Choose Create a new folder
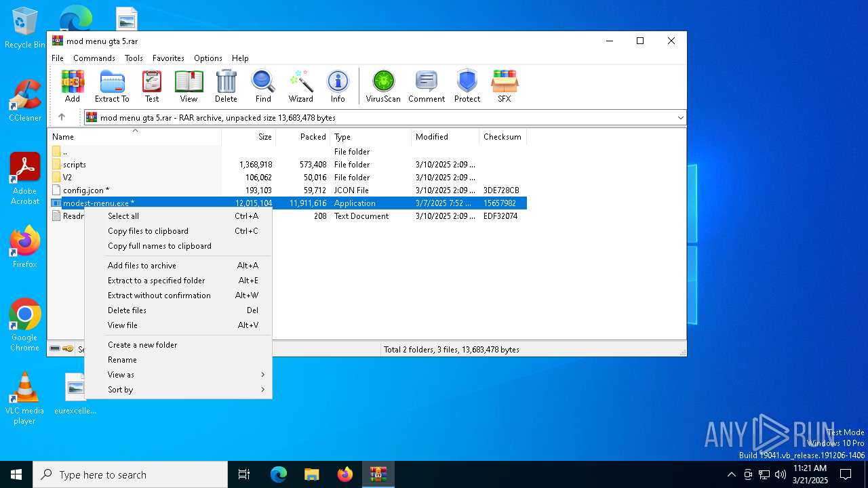 pyautogui.click(x=178, y=345)
